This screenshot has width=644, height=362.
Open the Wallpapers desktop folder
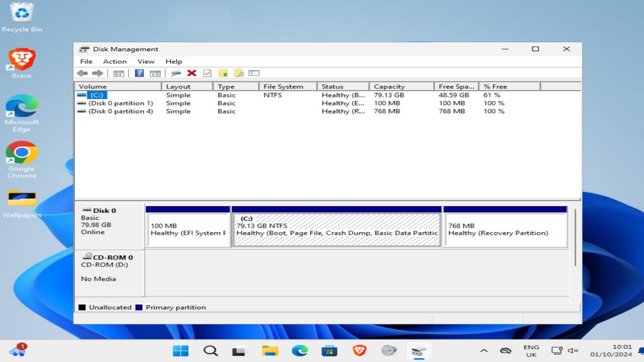(x=22, y=204)
